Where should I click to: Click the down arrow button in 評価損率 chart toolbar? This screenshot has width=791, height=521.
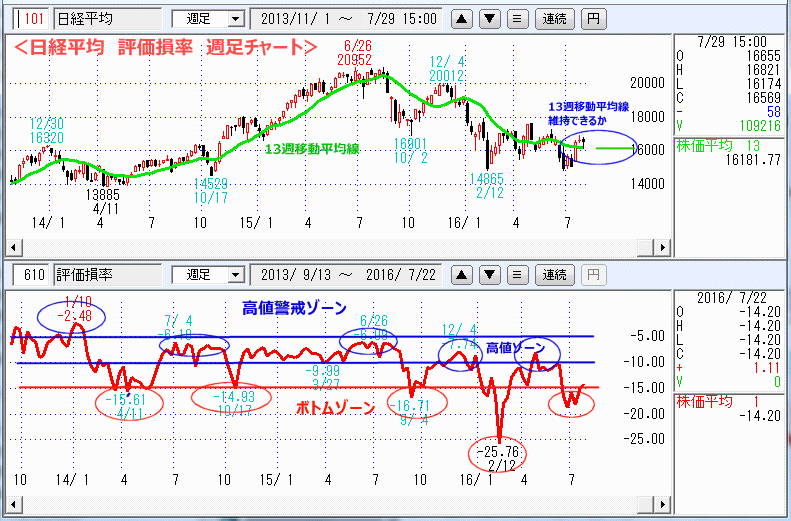point(489,275)
